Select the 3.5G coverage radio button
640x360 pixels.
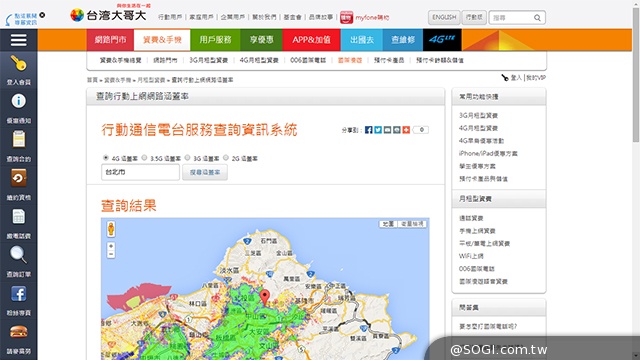click(144, 158)
